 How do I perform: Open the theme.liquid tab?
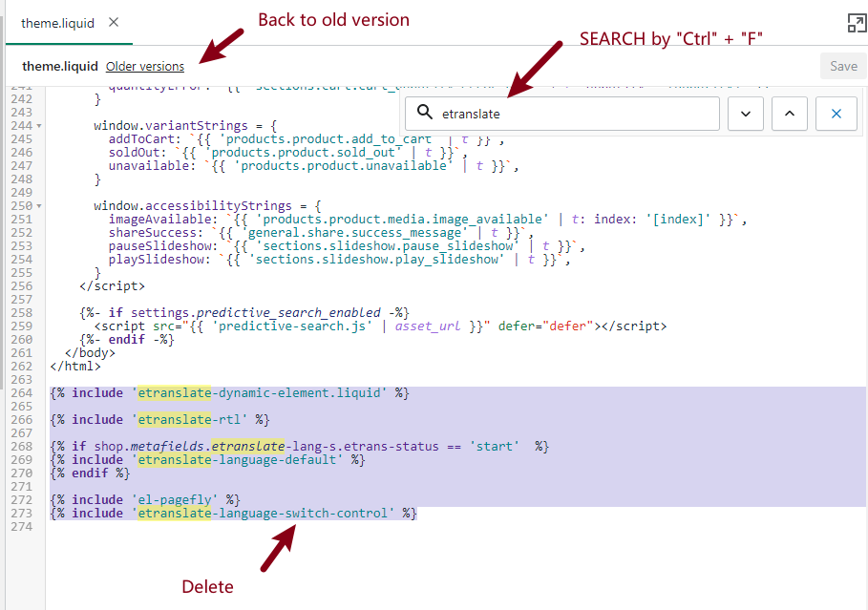[x=57, y=23]
